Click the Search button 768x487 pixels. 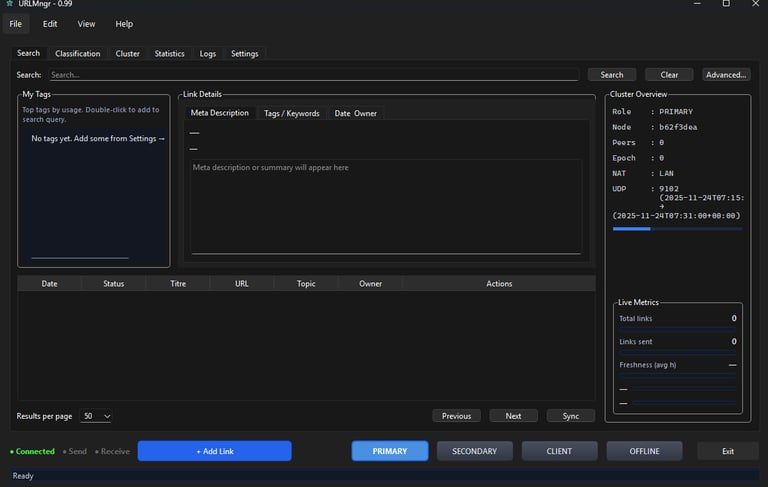pyautogui.click(x=612, y=75)
